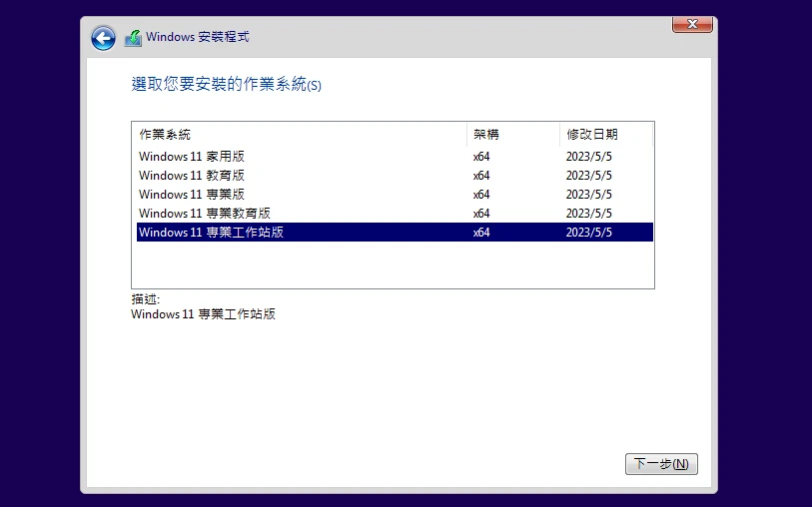Click 2023/5/5 date in 教育版 row

589,176
